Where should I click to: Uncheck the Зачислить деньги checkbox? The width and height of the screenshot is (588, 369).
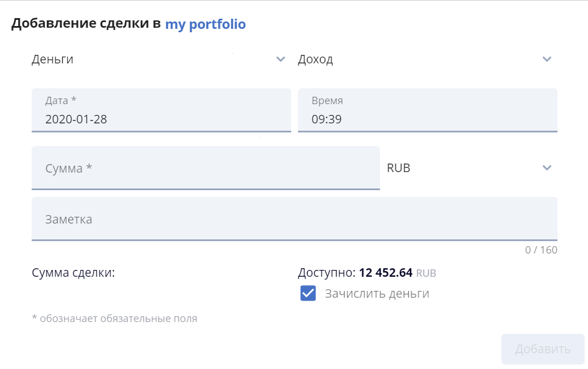308,294
